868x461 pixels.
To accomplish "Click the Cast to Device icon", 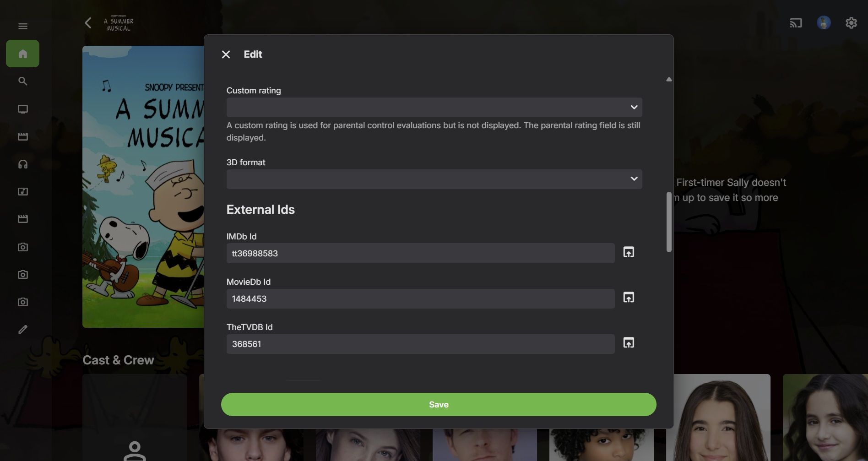I will 796,23.
